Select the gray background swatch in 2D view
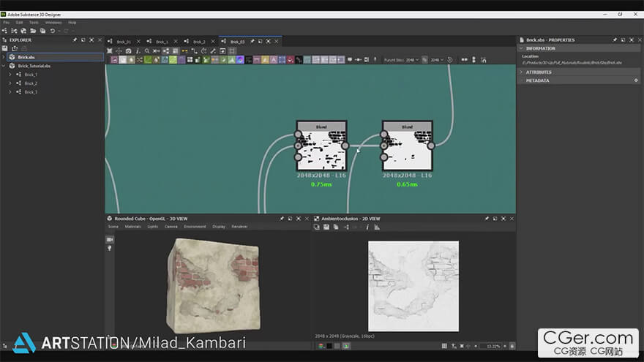 [337, 346]
